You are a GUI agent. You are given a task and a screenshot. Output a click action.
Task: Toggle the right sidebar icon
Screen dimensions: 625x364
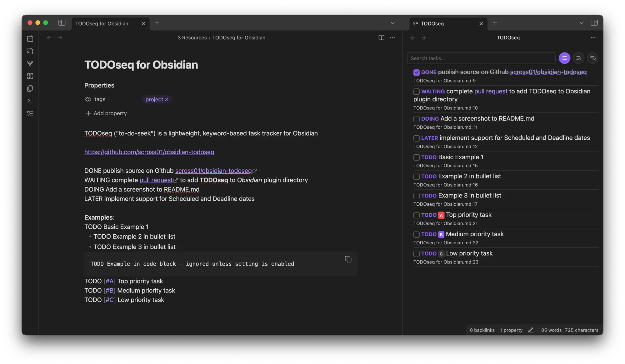click(594, 23)
